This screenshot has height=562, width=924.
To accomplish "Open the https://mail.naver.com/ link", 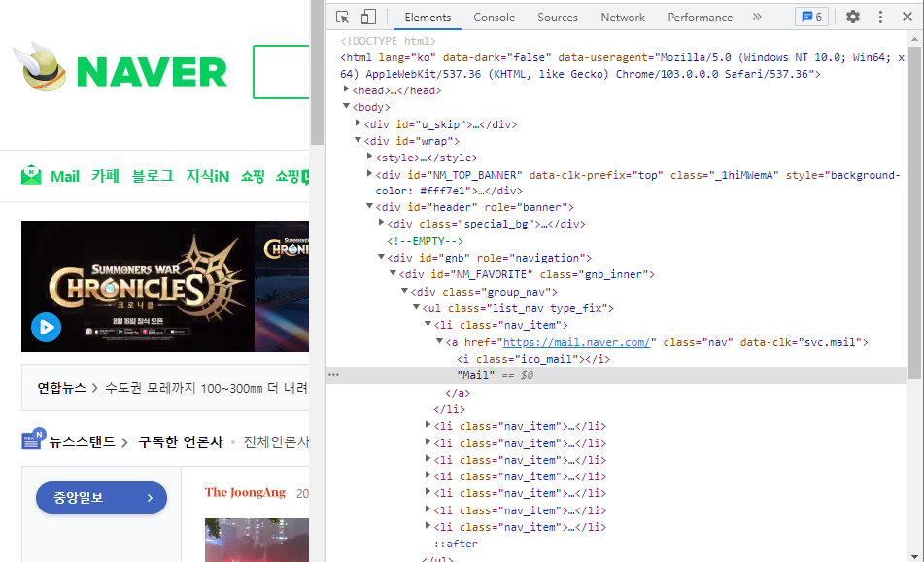I will pos(576,342).
